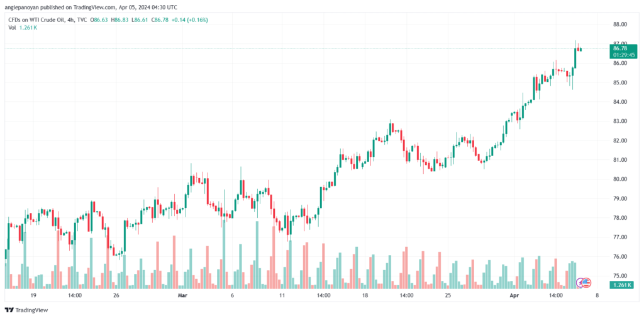Screen dimensions: 644x318
Task: Click the angiepanoyan author name
Action: point(24,8)
